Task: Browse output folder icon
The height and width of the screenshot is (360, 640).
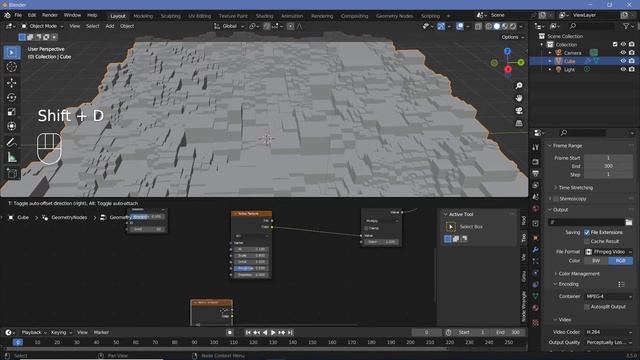Action: (x=629, y=222)
